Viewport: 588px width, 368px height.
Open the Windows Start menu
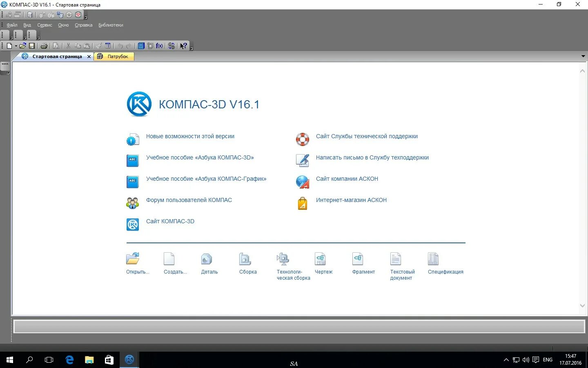click(x=10, y=360)
